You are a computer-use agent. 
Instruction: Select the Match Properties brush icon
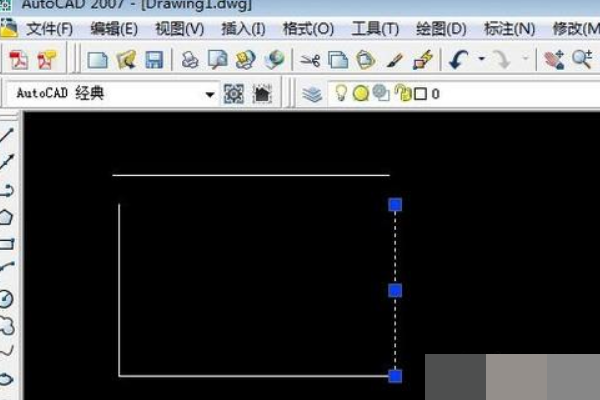click(x=394, y=61)
